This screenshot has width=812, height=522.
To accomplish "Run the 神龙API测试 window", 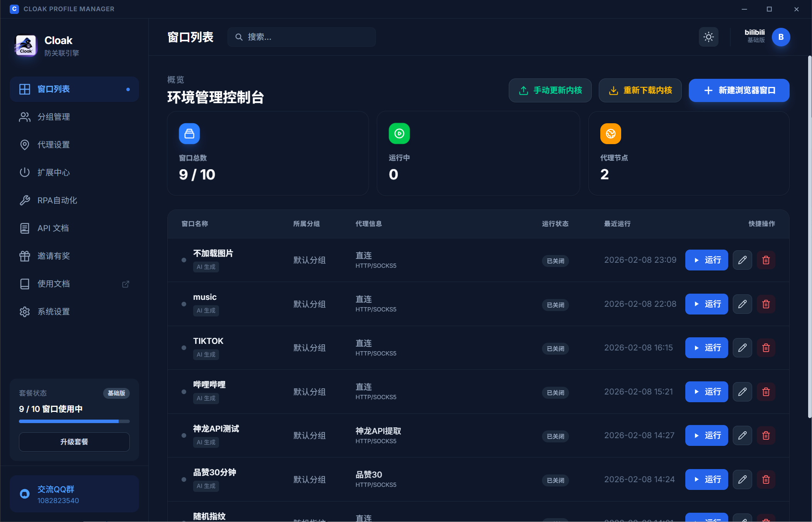I will (x=706, y=435).
